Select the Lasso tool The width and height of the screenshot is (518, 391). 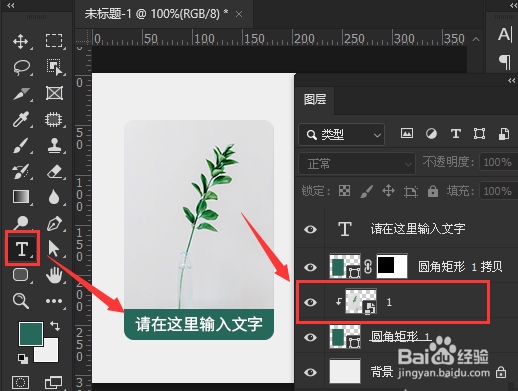(x=22, y=68)
